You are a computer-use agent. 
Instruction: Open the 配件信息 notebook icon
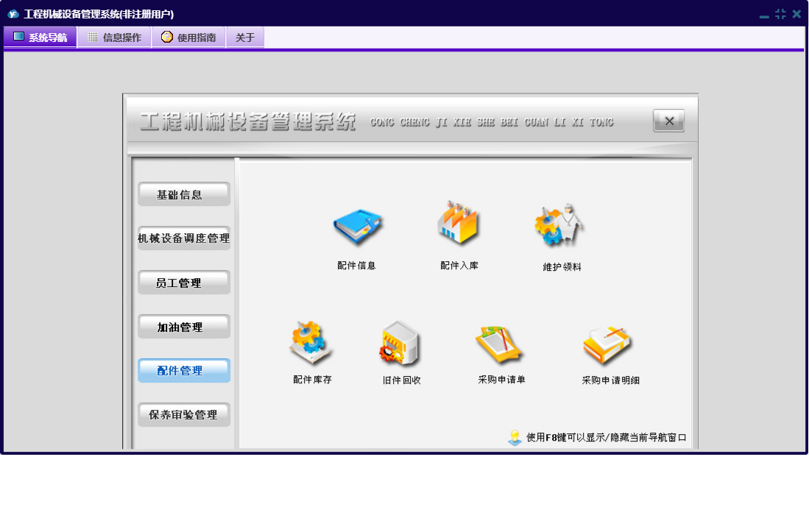pos(358,227)
